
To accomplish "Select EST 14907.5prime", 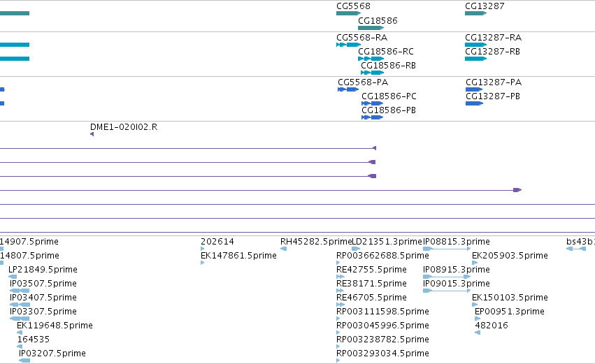I will pyautogui.click(x=29, y=242).
